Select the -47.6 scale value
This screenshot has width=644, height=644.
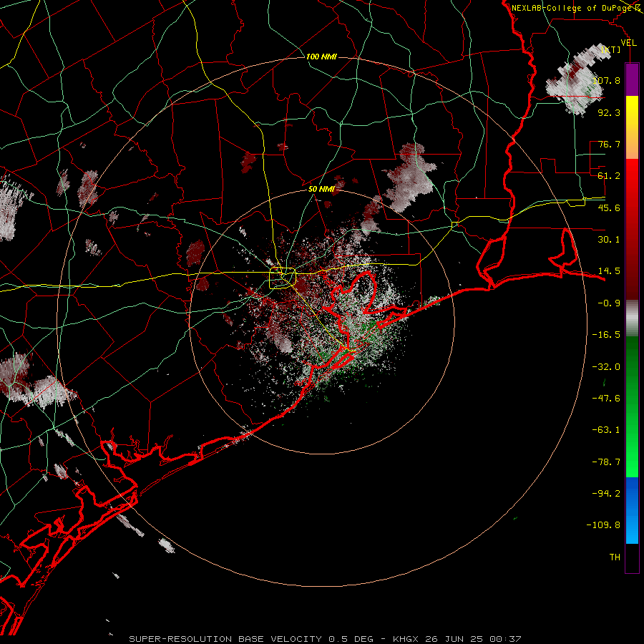click(606, 399)
